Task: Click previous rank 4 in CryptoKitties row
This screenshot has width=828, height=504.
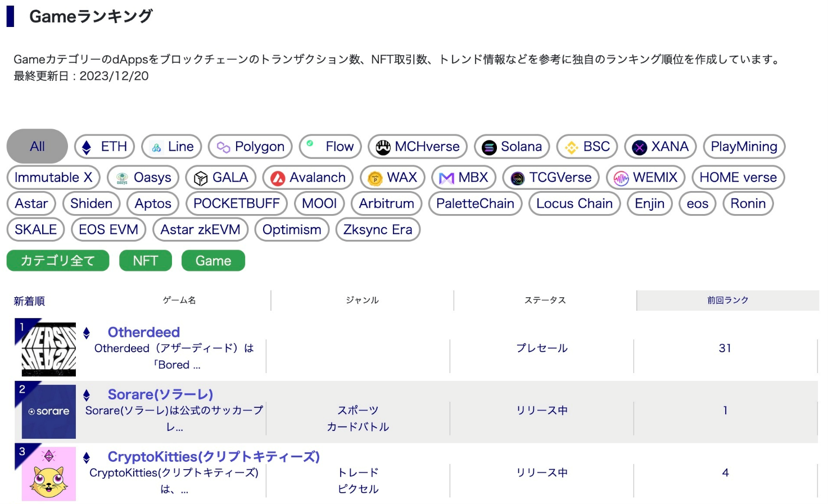Action: [725, 473]
